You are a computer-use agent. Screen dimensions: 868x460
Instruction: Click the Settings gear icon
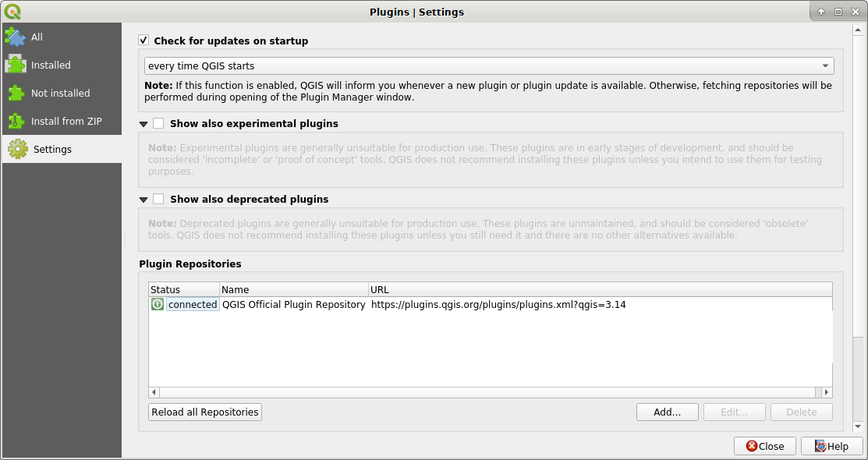18,150
